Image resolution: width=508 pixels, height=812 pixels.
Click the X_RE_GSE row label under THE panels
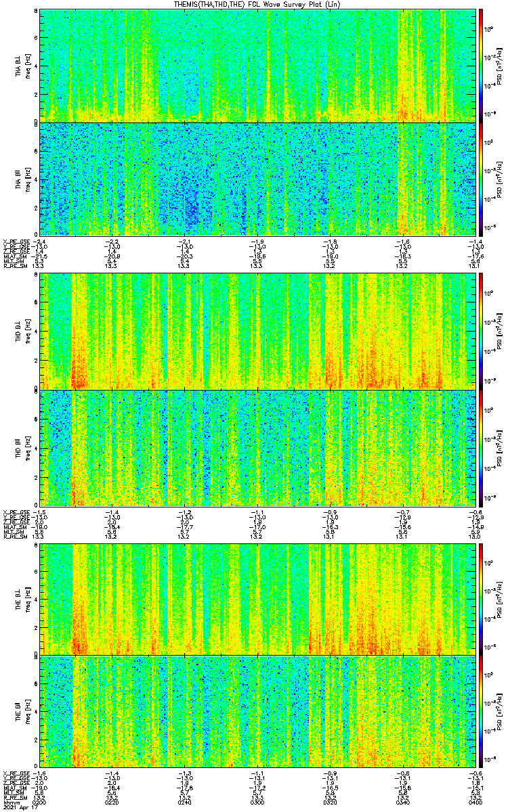point(16,773)
